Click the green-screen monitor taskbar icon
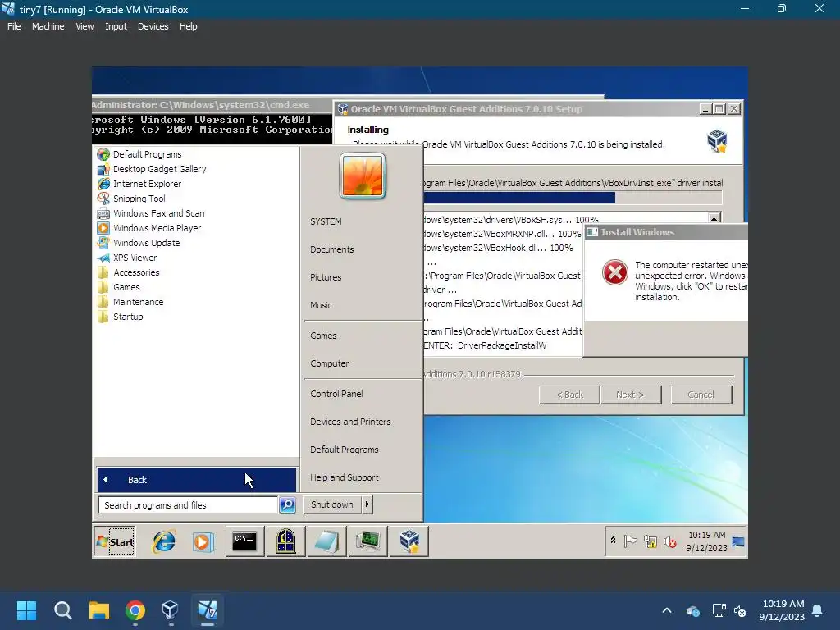This screenshot has width=840, height=630. 368,541
